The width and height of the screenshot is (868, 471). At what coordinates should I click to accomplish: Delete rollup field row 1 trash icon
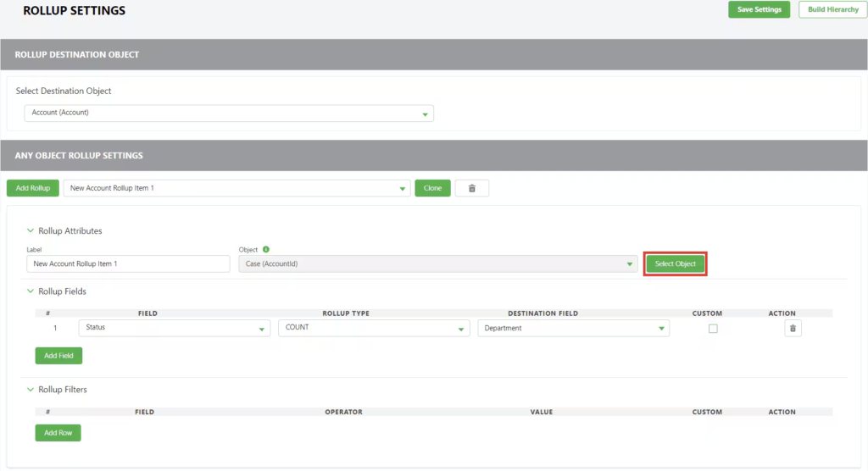pos(793,328)
